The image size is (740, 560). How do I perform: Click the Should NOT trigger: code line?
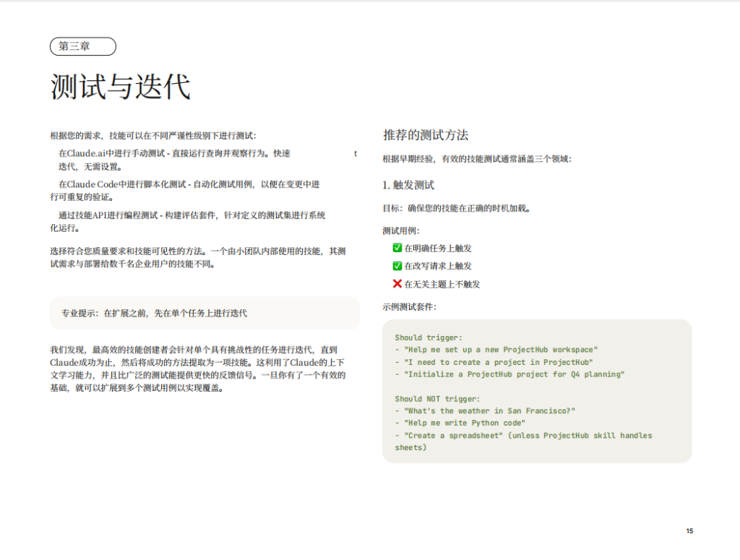(437, 399)
